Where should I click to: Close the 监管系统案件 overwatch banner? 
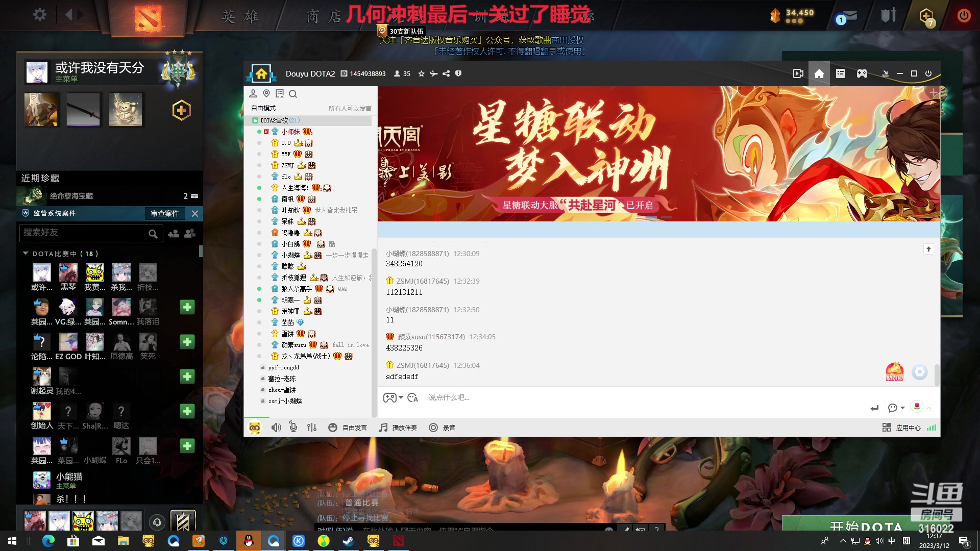tap(195, 213)
